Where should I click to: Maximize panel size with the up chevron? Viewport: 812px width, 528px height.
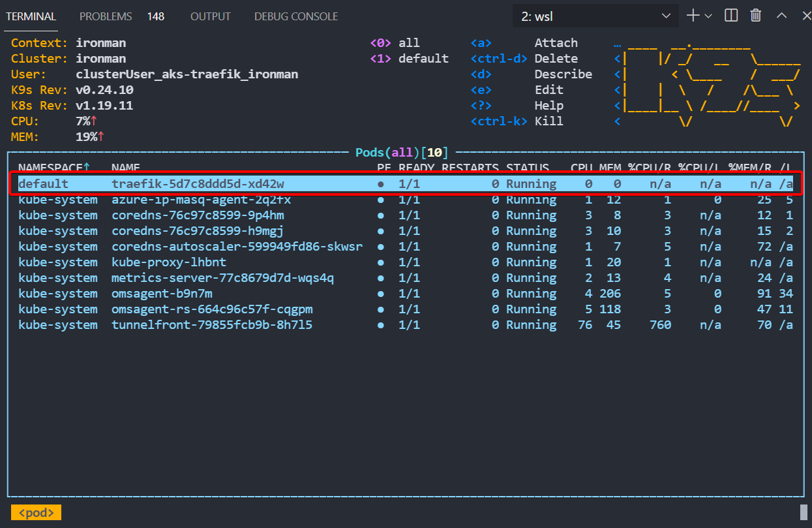[781, 16]
